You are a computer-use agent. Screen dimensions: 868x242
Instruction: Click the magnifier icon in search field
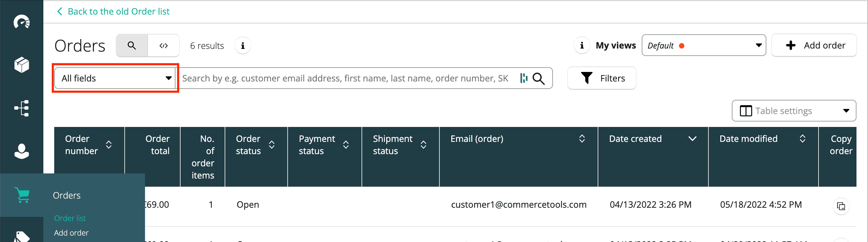coord(538,78)
